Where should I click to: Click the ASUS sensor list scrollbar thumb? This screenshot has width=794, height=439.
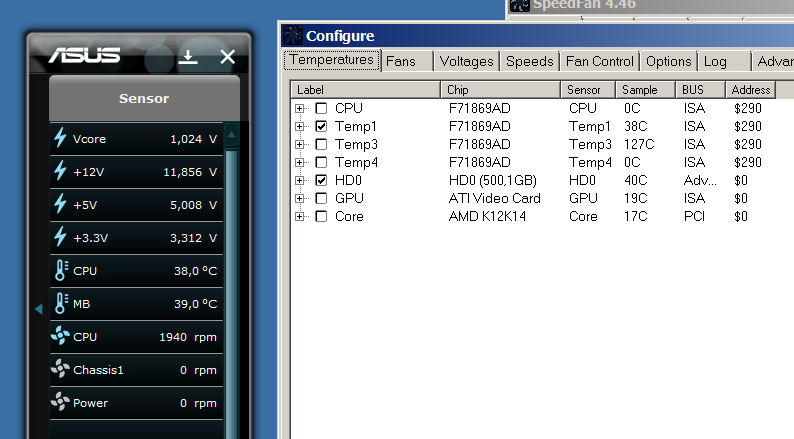[232, 293]
